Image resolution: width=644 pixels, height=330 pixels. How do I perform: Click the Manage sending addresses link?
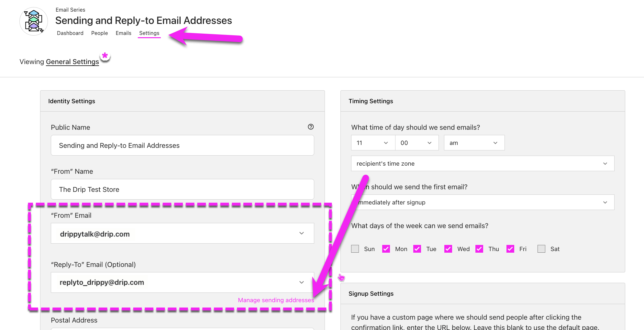pos(276,300)
